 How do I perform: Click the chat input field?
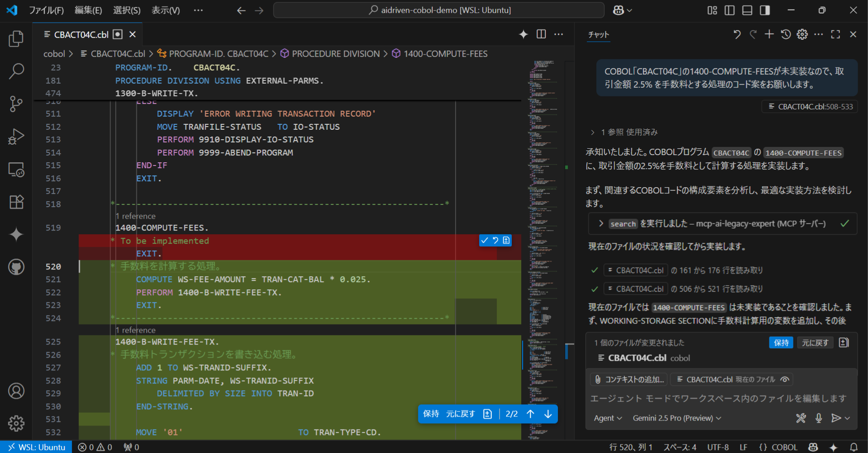(x=719, y=399)
